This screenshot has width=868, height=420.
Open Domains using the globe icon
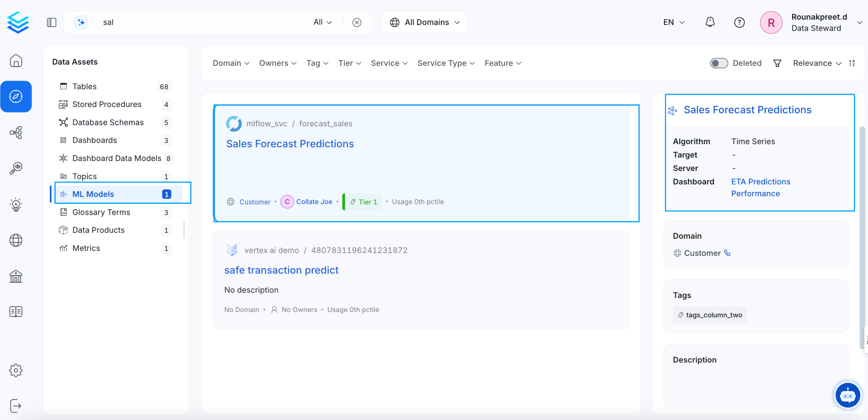16,240
